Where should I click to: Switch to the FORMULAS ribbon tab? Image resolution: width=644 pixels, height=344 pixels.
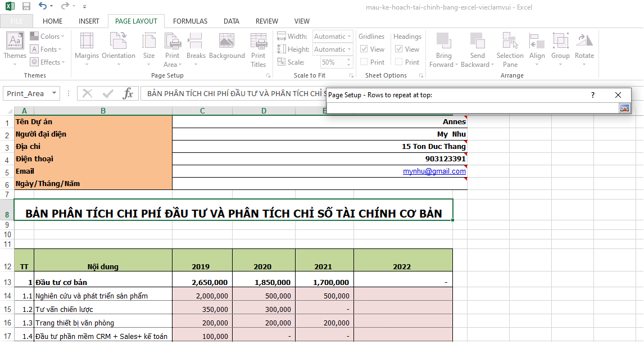(x=190, y=21)
